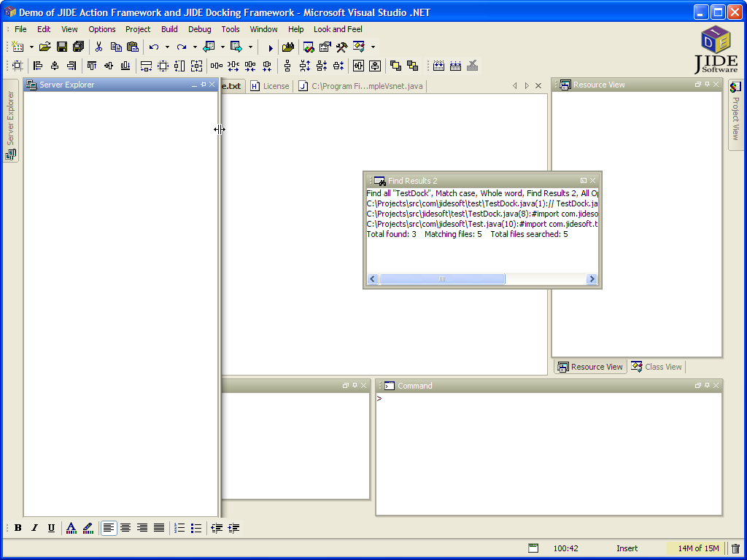Toggle float button on Command panel
This screenshot has width=747, height=560.
(x=698, y=385)
